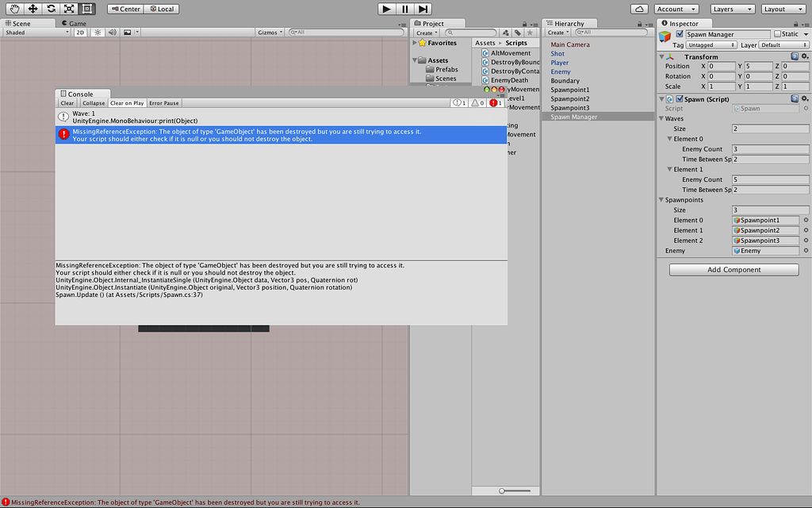Switch to the Project tab
812x508 pixels.
coord(433,22)
